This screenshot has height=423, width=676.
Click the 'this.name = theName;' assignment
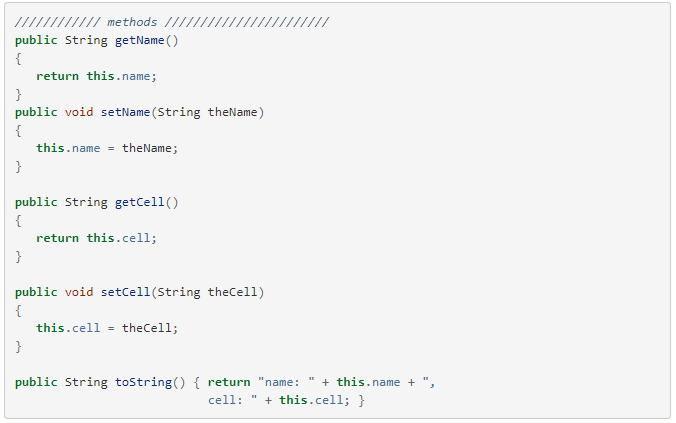pyautogui.click(x=107, y=148)
